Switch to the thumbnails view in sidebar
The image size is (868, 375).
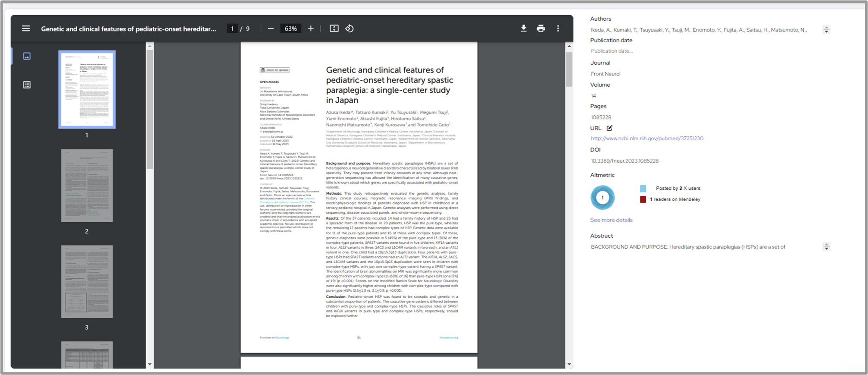27,56
